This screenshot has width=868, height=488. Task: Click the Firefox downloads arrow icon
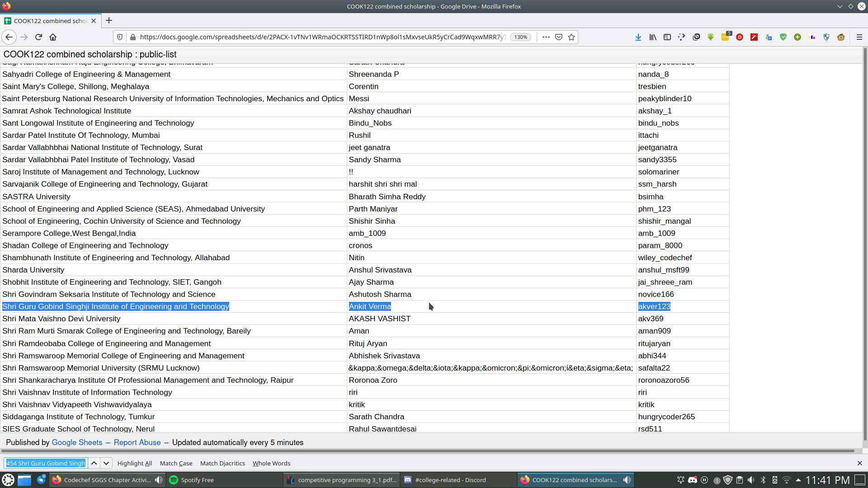click(638, 37)
